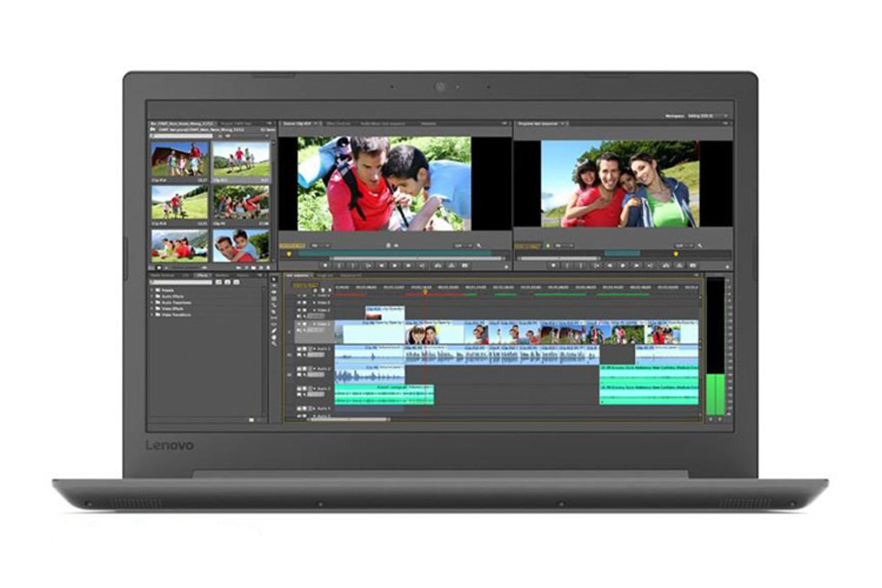Click Program monitor settings wrench icon
Viewport: 882px width, 588px height.
click(700, 246)
